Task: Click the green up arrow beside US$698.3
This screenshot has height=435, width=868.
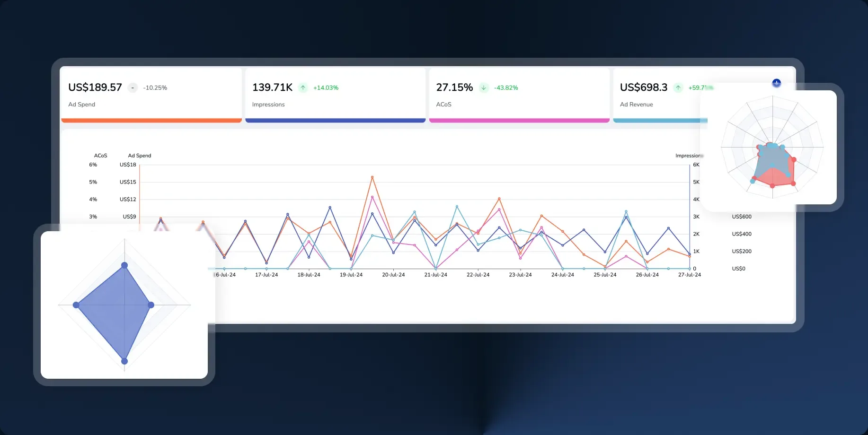Action: 678,88
